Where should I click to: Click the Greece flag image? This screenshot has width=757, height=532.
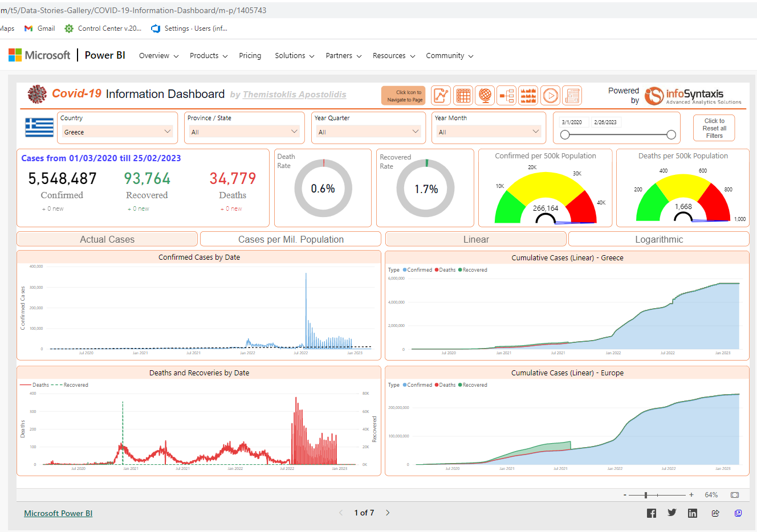tap(39, 128)
